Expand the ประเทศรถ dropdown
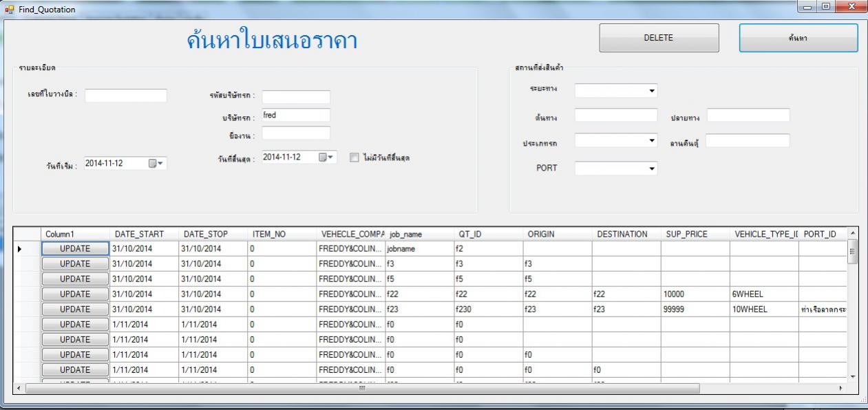Image resolution: width=868 pixels, height=410 pixels. [652, 140]
